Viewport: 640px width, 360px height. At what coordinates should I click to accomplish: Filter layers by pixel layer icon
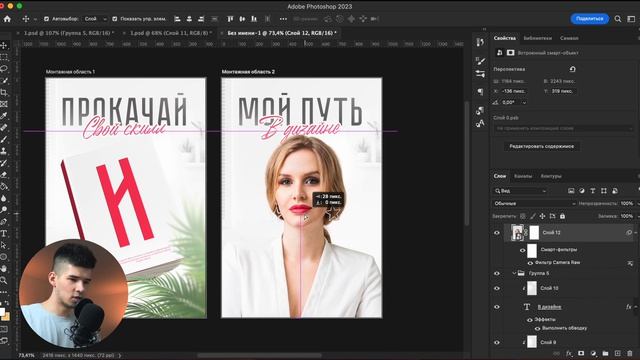[x=571, y=191]
